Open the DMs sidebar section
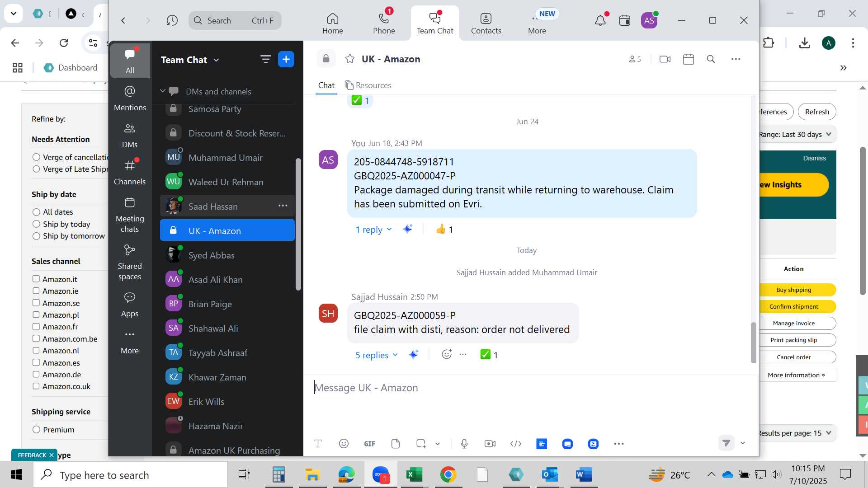 [x=130, y=136]
